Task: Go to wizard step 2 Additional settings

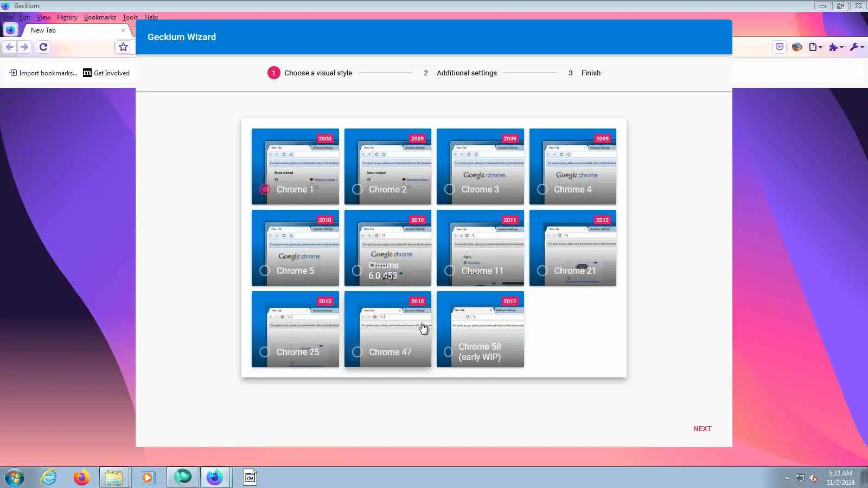Action: coord(460,73)
